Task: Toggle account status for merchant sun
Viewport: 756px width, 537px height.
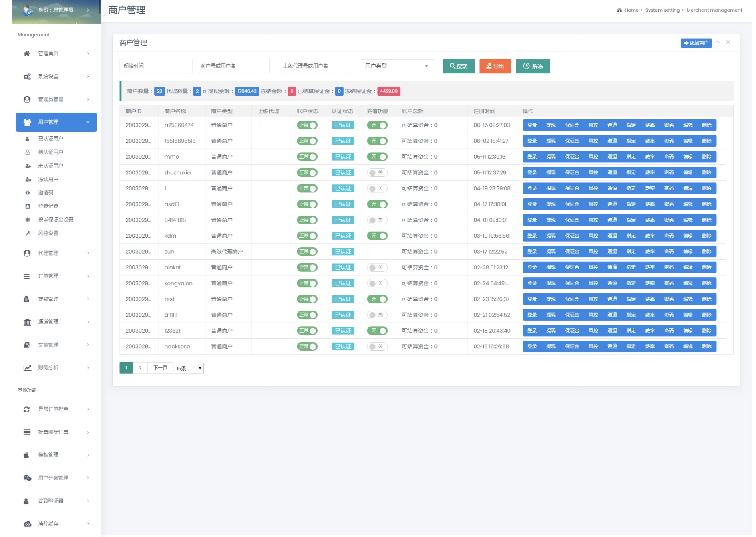Action: point(307,252)
